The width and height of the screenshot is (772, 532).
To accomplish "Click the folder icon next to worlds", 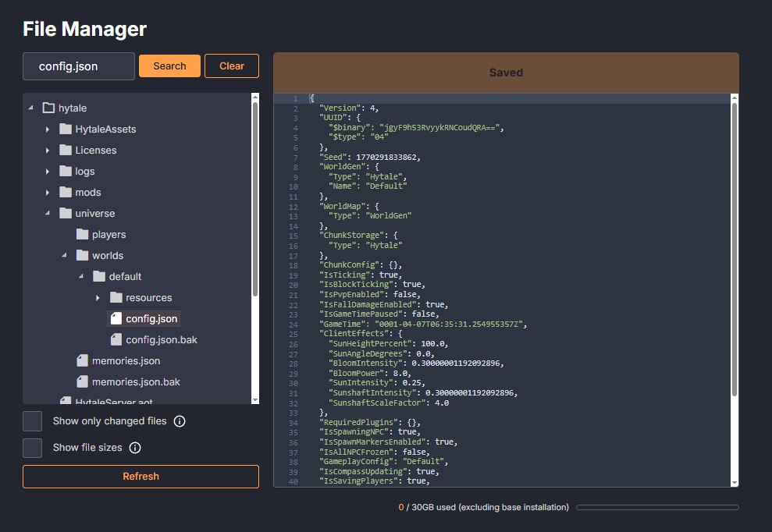I will tap(83, 255).
